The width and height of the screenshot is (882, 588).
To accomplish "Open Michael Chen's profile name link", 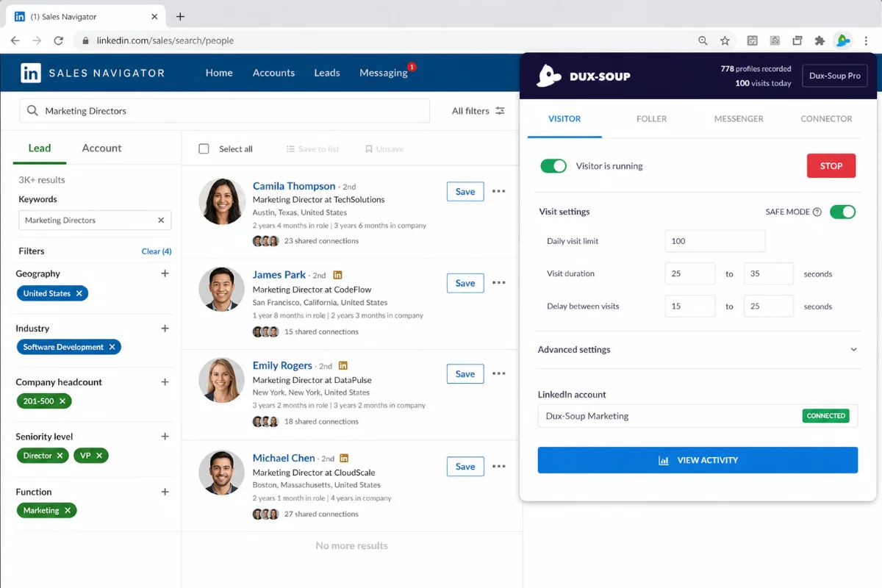I will (284, 458).
